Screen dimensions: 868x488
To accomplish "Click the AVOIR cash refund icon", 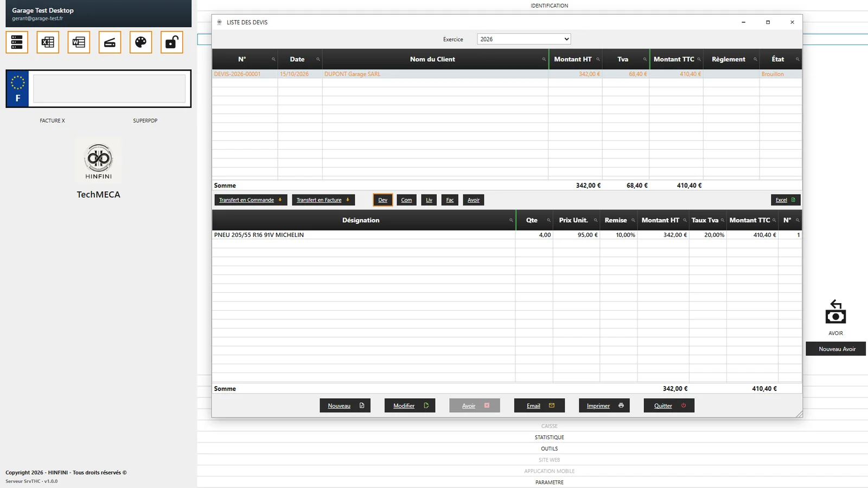I will pyautogui.click(x=835, y=312).
